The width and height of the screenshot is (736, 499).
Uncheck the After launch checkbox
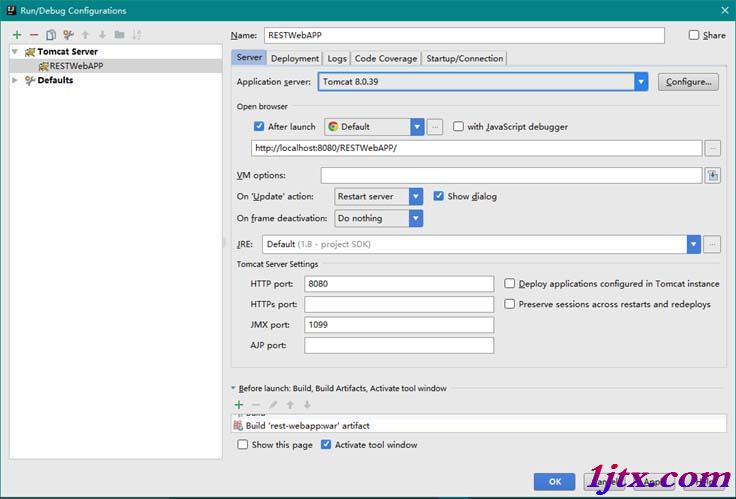[x=259, y=126]
